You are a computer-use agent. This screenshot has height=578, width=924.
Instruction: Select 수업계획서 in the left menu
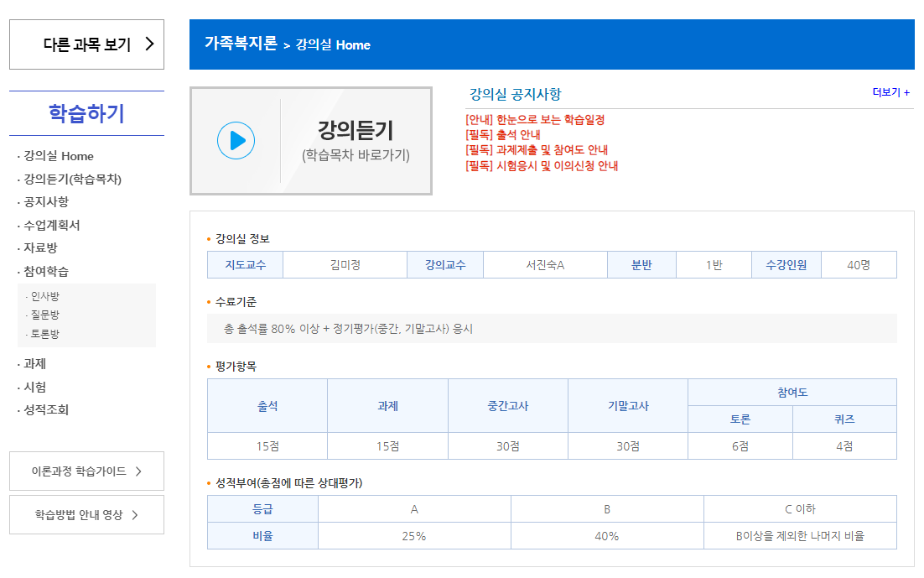coord(52,225)
